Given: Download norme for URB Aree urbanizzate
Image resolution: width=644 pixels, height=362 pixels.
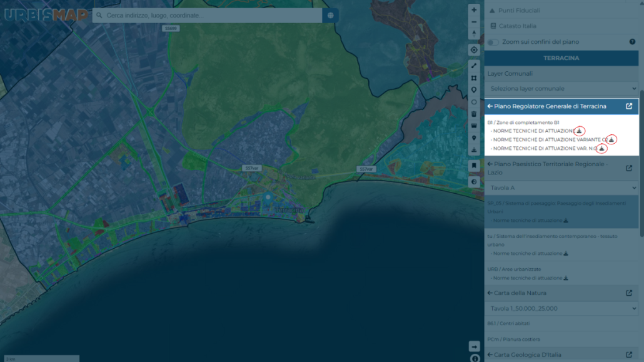Looking at the screenshot, I should [x=566, y=278].
